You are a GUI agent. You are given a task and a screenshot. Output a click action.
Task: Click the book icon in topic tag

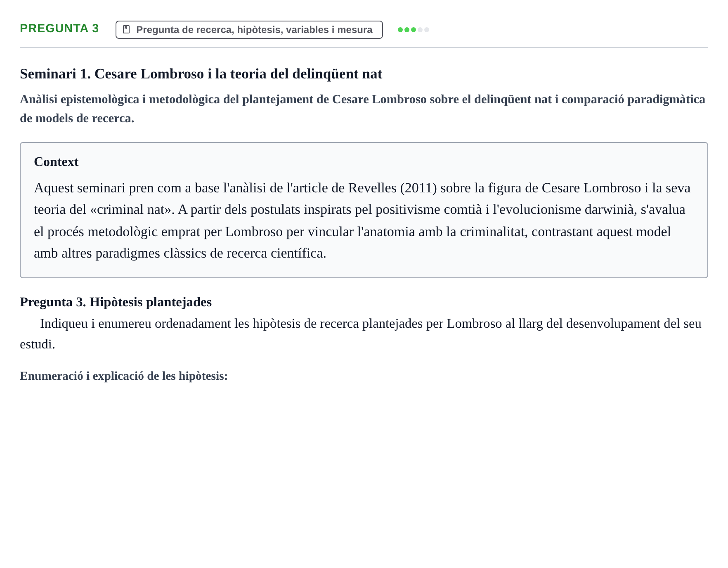click(x=127, y=30)
